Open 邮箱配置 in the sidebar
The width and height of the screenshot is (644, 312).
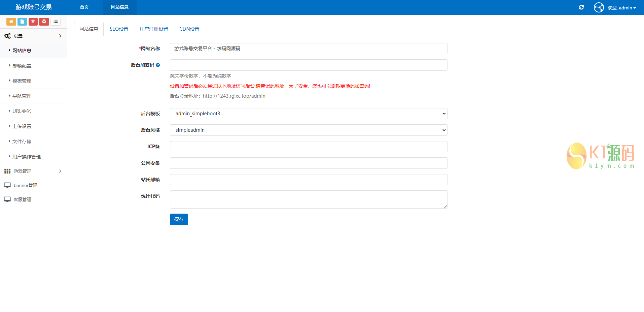22,66
